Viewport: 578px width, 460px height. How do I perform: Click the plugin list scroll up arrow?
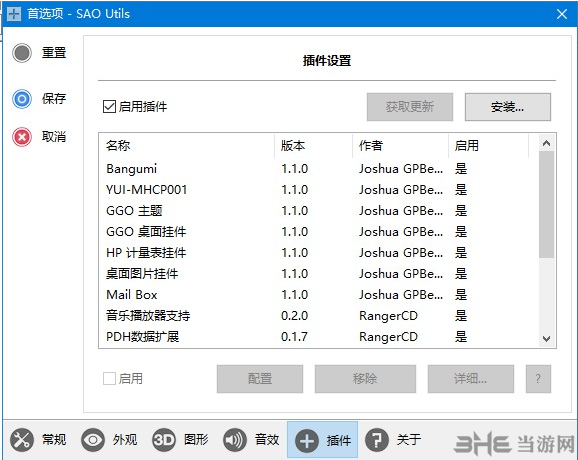[x=547, y=143]
